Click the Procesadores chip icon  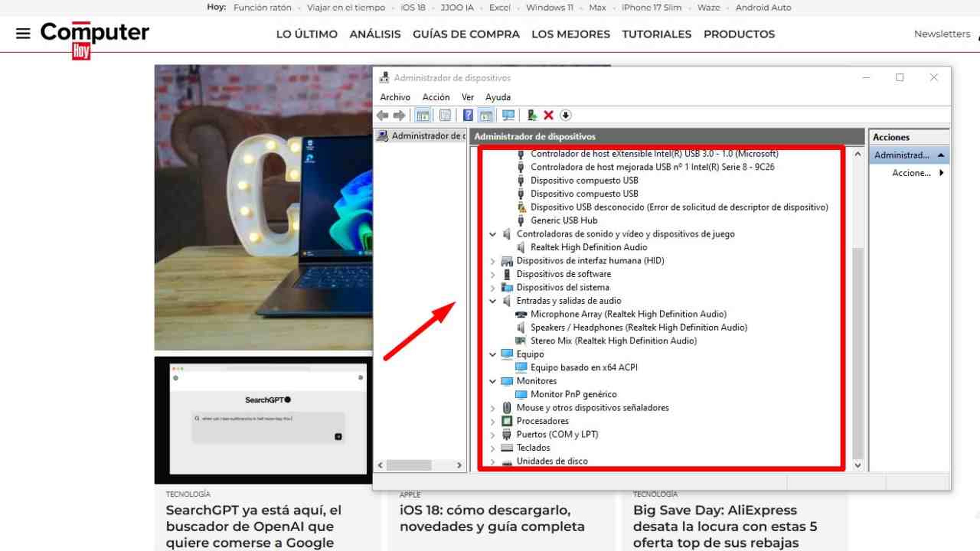point(507,421)
